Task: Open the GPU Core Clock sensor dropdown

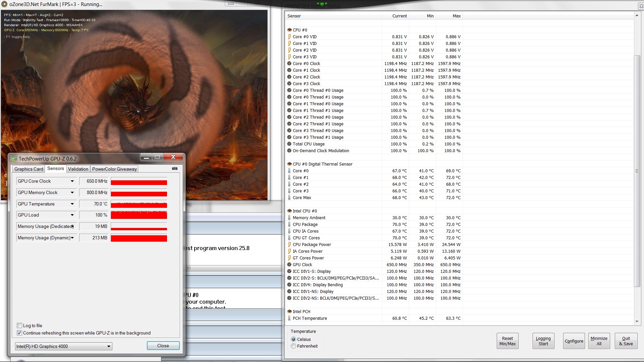Action: tap(72, 181)
